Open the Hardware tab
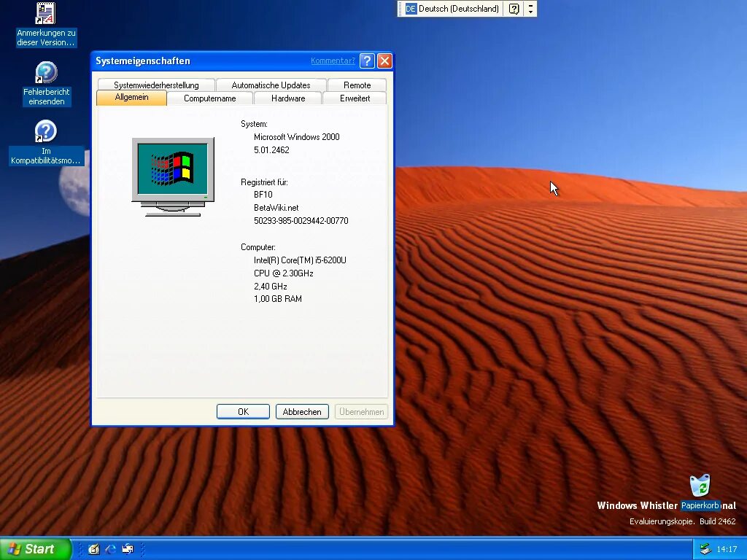Screen dimensions: 747x560 click(x=288, y=98)
